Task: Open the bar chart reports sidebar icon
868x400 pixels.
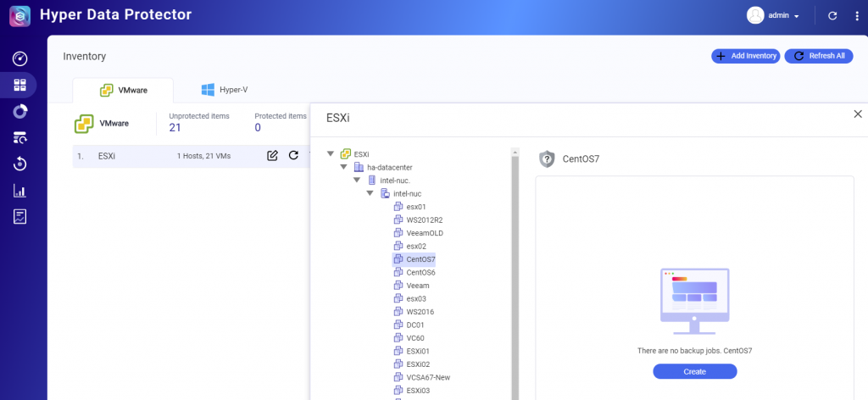Action: [x=20, y=191]
